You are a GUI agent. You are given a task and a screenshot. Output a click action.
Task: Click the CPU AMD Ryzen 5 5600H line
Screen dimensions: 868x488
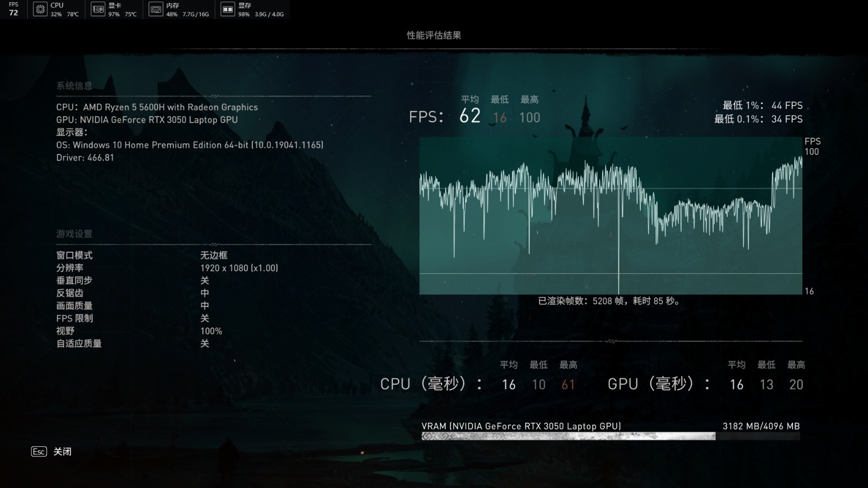point(157,107)
